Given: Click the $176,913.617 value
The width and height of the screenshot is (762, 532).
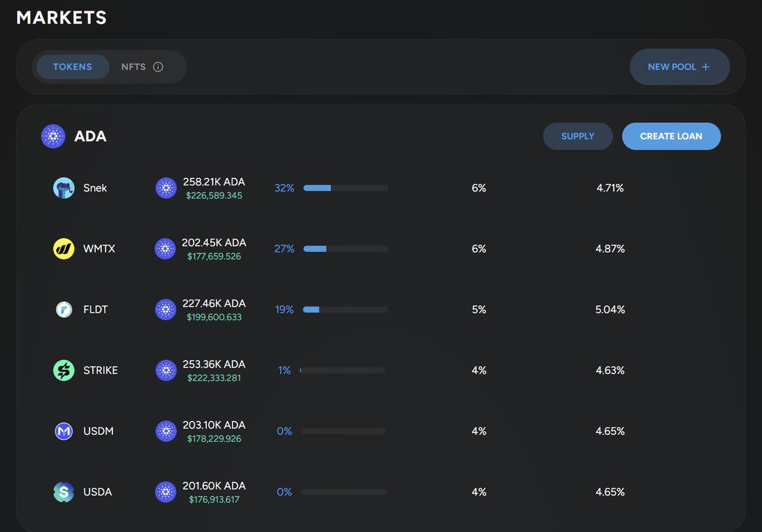Looking at the screenshot, I should click(214, 500).
